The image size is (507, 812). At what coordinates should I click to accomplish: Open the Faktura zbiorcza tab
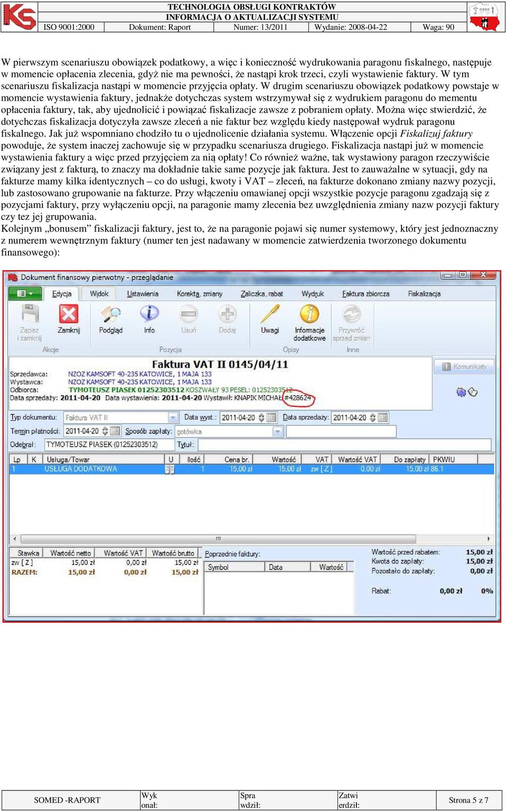click(366, 294)
